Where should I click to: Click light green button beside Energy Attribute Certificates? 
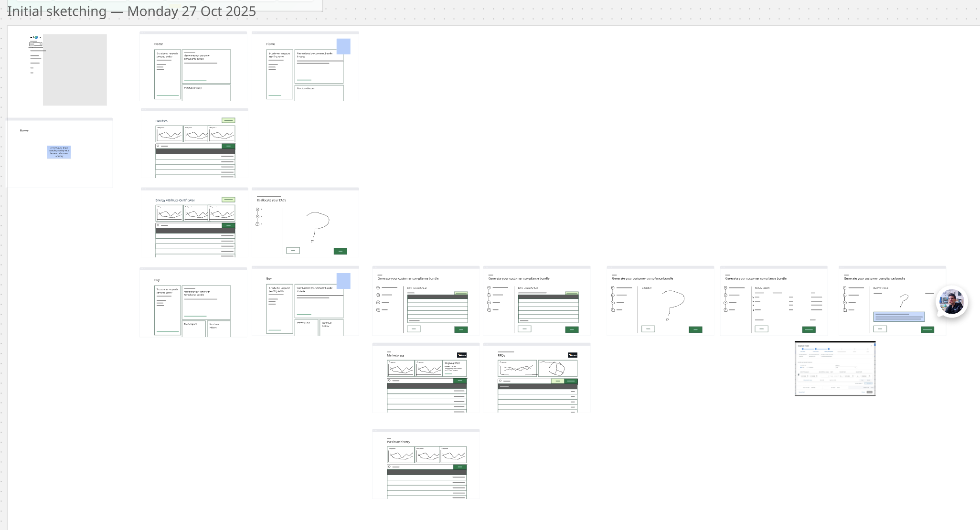coord(228,200)
